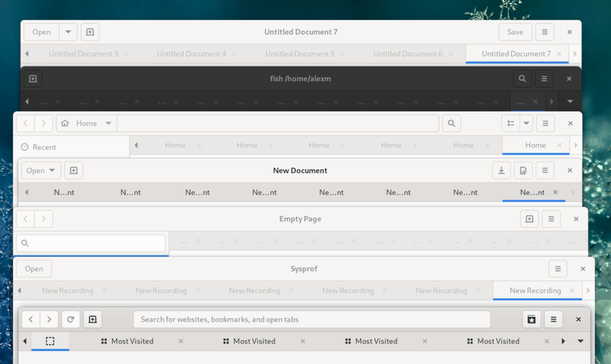Viewport: 611px width, 364px height.
Task: Show the next tabs in the Sysprof tab bar
Action: coord(588,291)
